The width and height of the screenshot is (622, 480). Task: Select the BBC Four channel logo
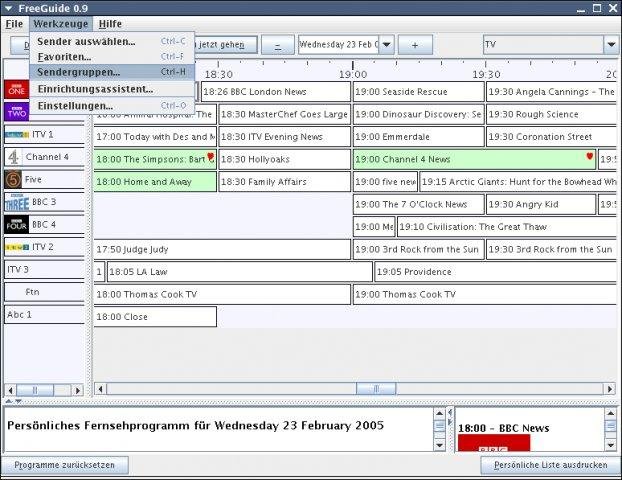(17, 225)
